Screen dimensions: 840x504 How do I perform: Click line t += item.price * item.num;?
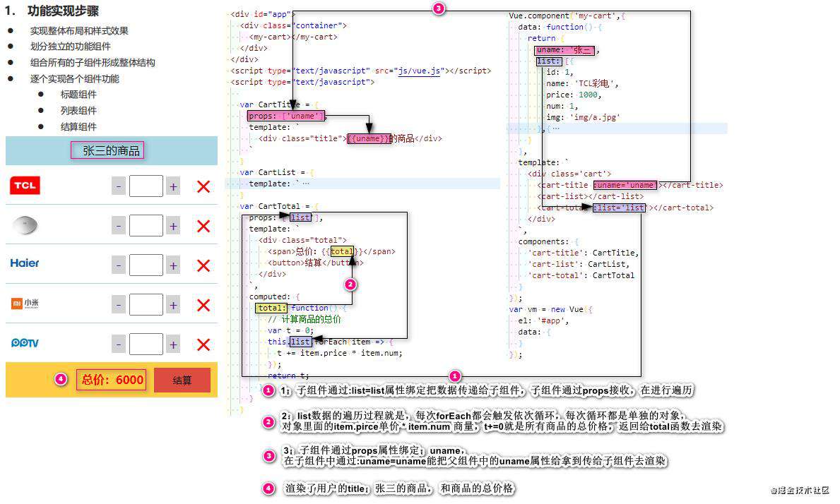pyautogui.click(x=340, y=353)
